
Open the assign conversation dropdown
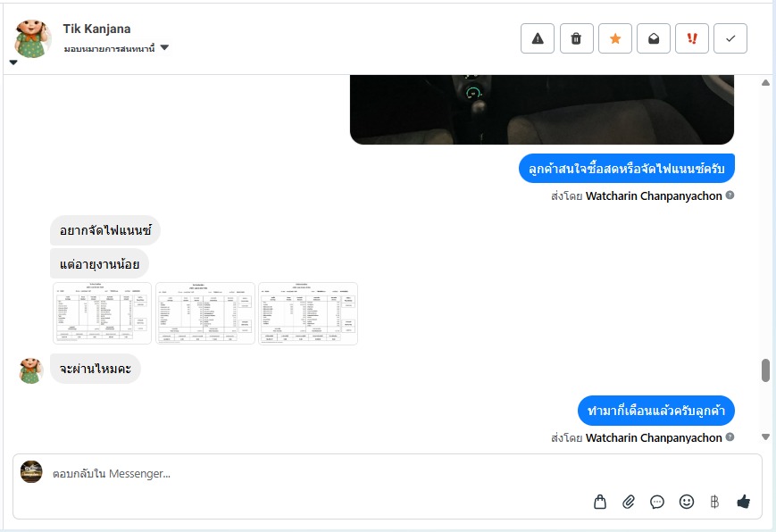pos(116,48)
